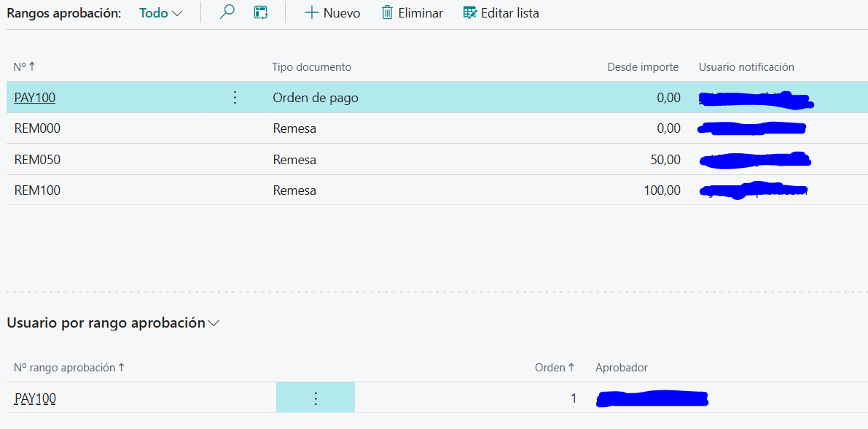
Task: Select the REM100 row
Action: pyautogui.click(x=37, y=190)
